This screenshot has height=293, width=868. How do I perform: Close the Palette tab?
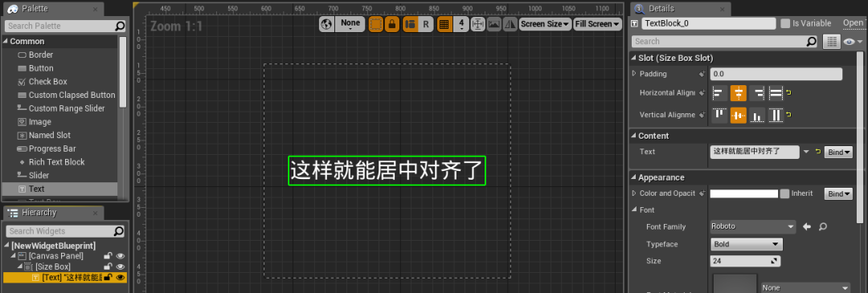click(95, 10)
